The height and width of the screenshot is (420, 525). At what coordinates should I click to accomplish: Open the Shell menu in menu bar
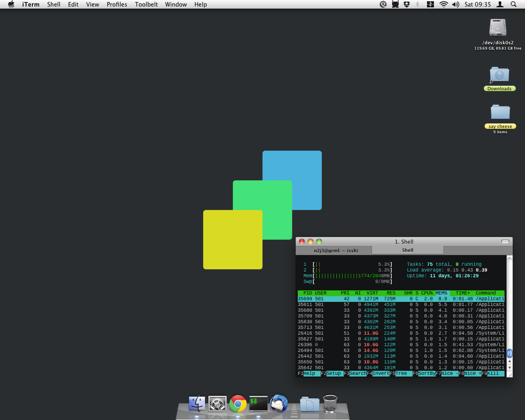(x=54, y=4)
